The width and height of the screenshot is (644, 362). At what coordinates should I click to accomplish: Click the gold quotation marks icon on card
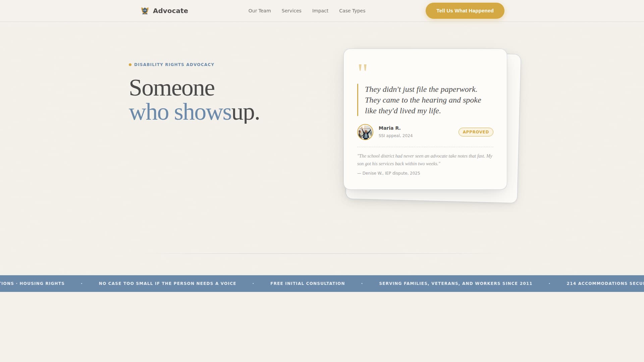click(363, 68)
